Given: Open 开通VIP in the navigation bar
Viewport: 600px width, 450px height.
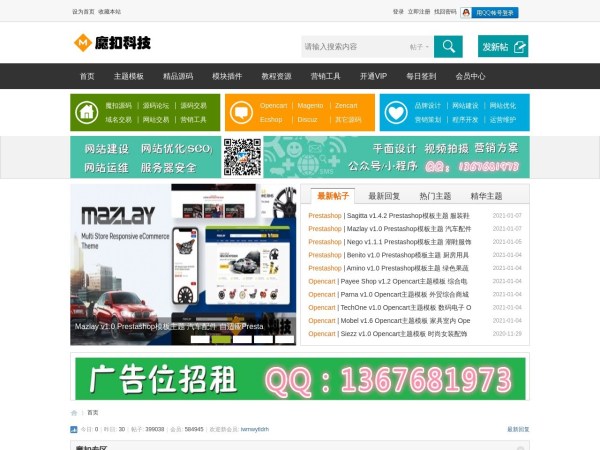Looking at the screenshot, I should pyautogui.click(x=373, y=76).
